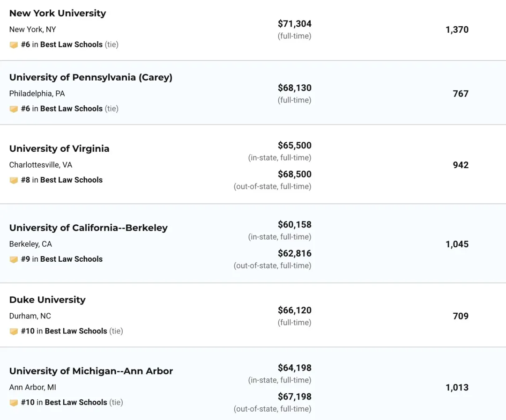
Task: Select the University of Virginia title
Action: tap(60, 148)
